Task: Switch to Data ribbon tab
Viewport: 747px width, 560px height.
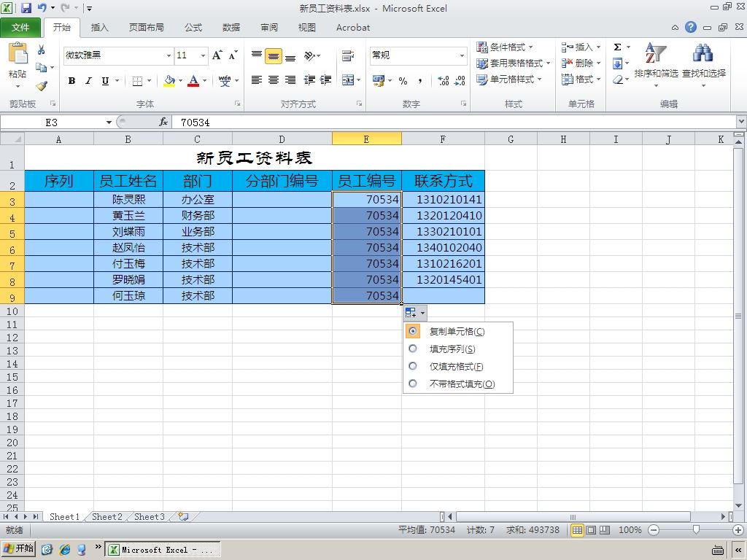Action: 231,28
